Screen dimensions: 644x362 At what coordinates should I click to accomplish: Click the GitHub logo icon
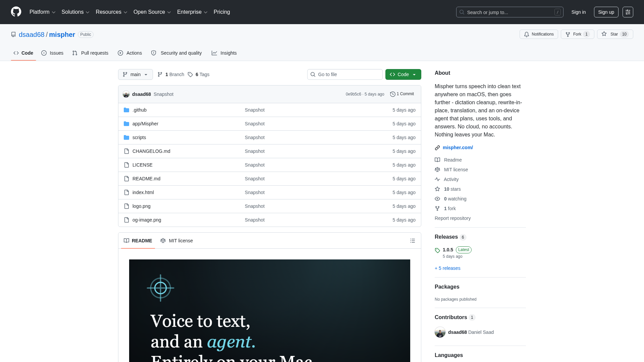[16, 12]
